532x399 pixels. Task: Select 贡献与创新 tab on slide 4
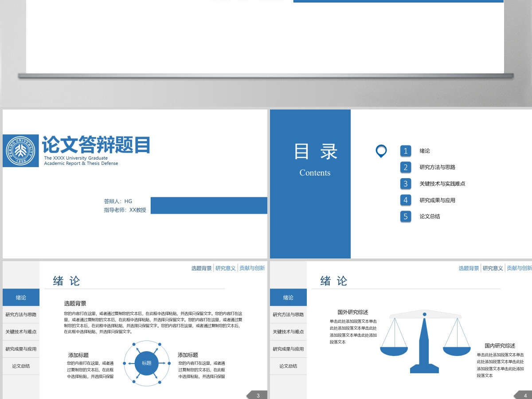pyautogui.click(x=519, y=268)
